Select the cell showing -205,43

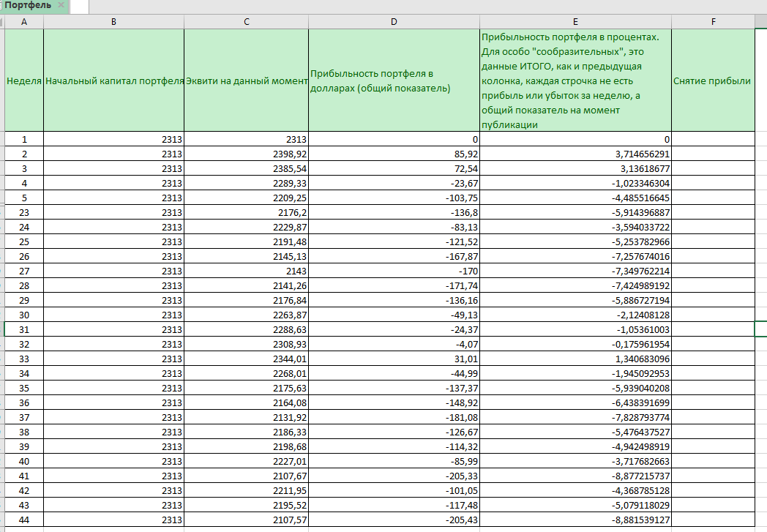394,520
